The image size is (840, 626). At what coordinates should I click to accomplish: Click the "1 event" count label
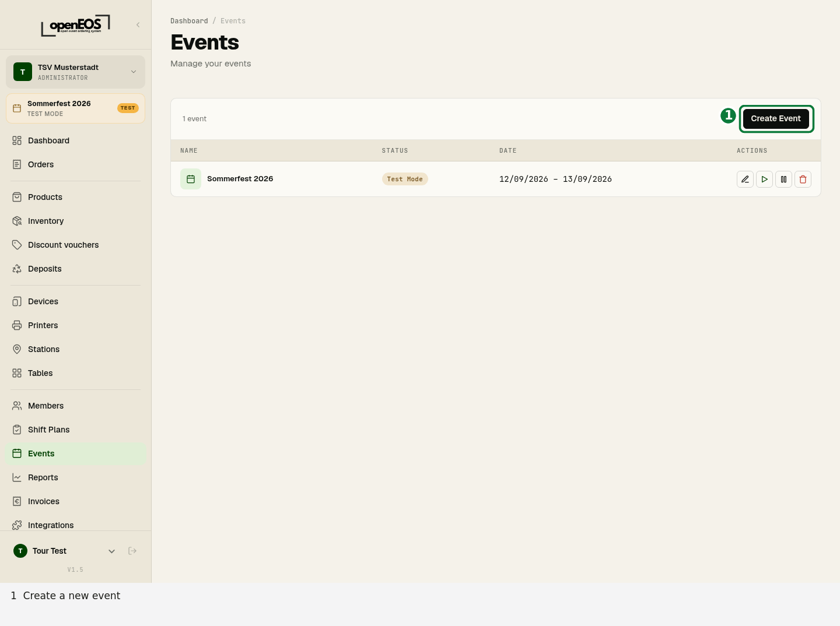click(x=194, y=119)
